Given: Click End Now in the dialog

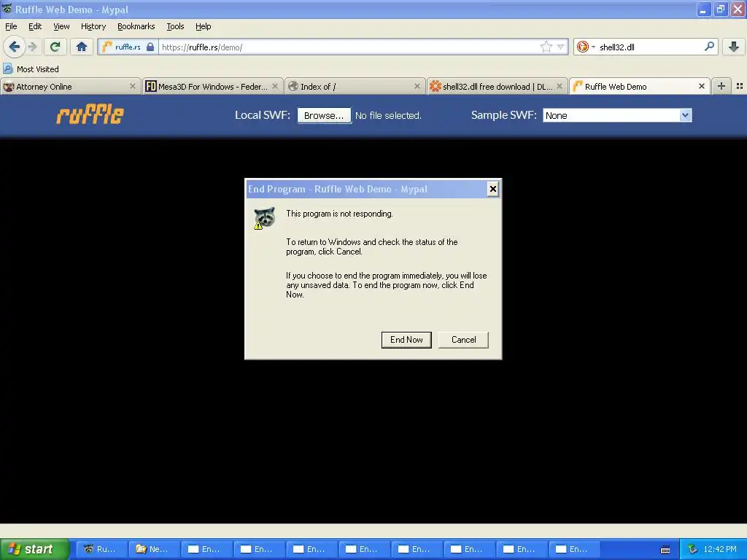Looking at the screenshot, I should click(x=406, y=340).
